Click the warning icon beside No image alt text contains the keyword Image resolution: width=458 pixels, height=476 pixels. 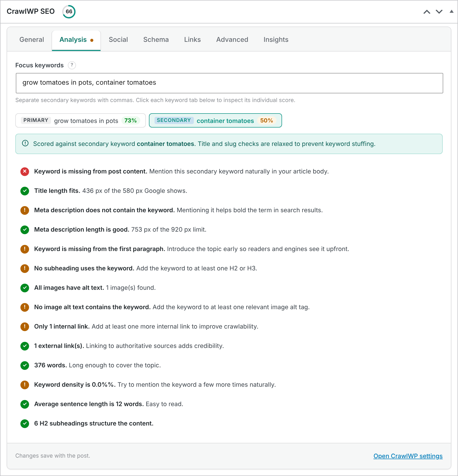(x=25, y=307)
